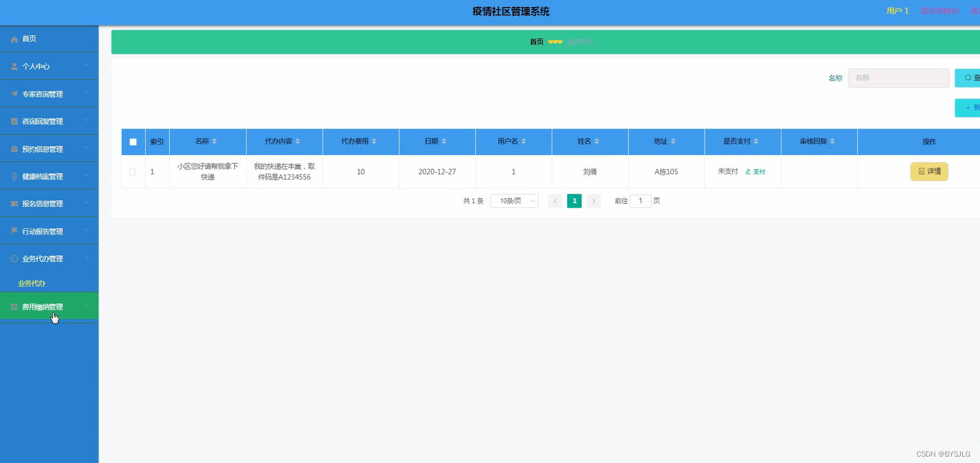Open the 10条/页 page size dropdown
The image size is (980, 463).
click(514, 201)
